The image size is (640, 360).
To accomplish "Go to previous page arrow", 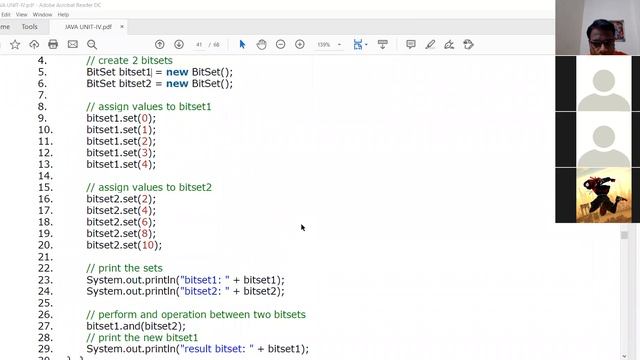I will pyautogui.click(x=160, y=44).
